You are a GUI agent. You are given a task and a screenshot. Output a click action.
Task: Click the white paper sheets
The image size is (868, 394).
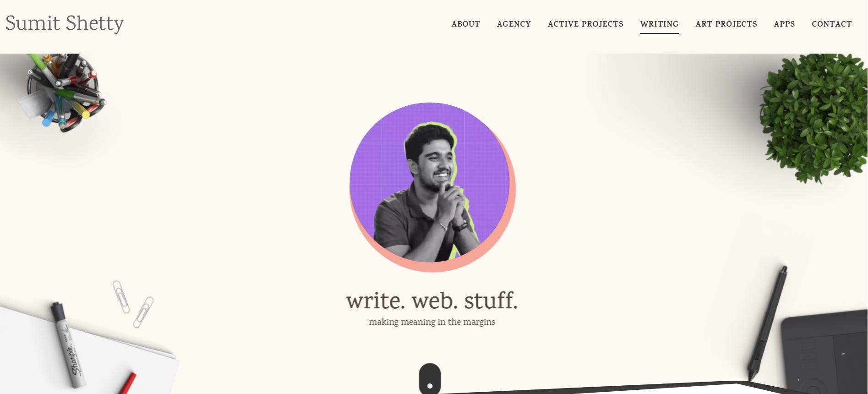click(87, 350)
